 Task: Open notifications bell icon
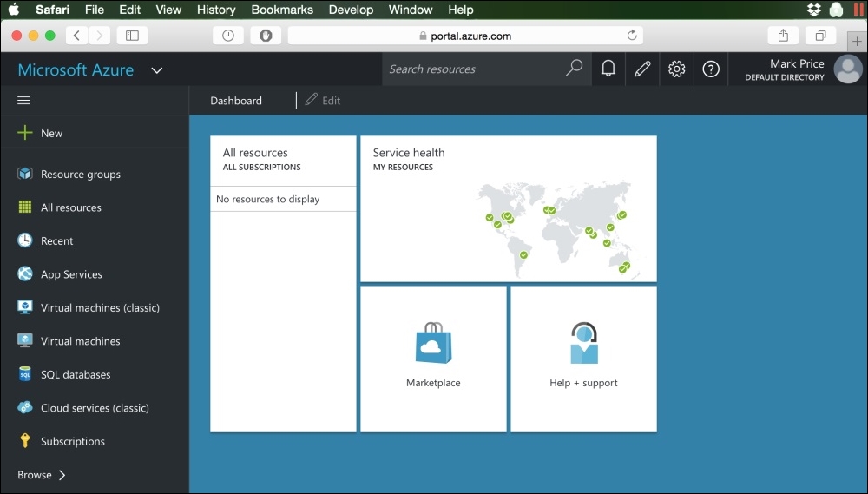(x=608, y=69)
